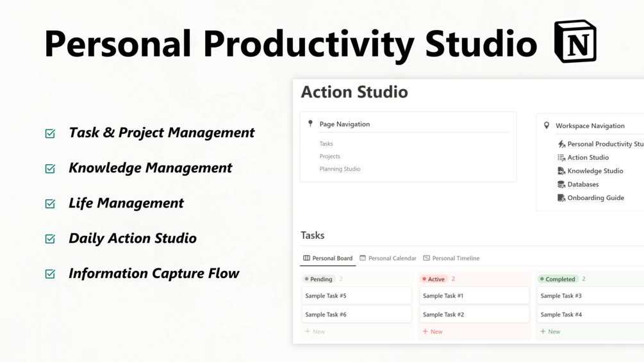Click the count next to Pending
Screen dimensions: 644x362
tap(341, 279)
